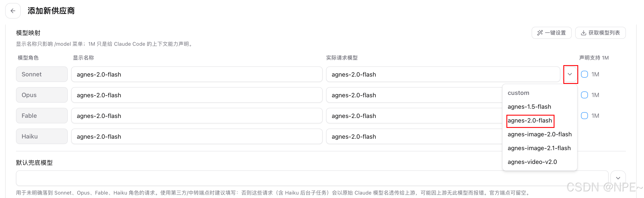This screenshot has width=644, height=198.
Task: Click the Haiku role label
Action: [x=42, y=137]
